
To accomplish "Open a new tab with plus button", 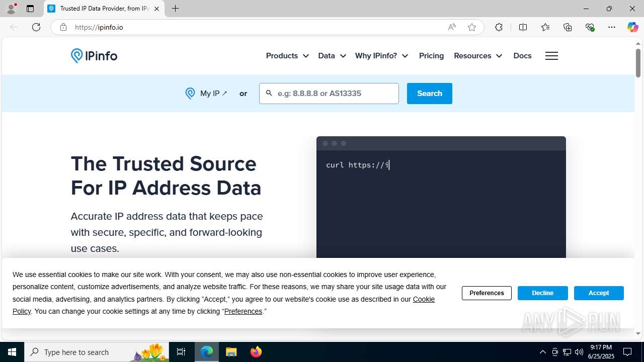I will tap(175, 9).
